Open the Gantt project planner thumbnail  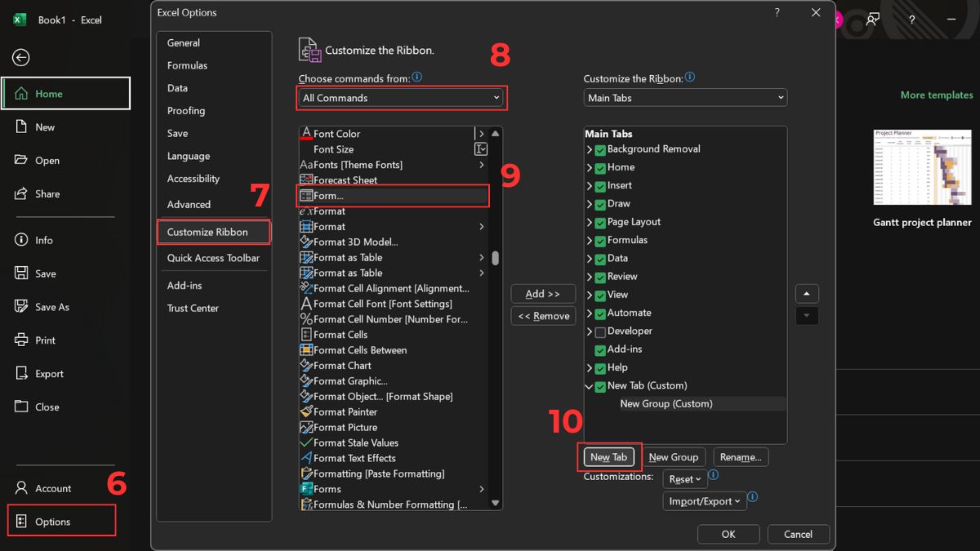[x=922, y=167]
